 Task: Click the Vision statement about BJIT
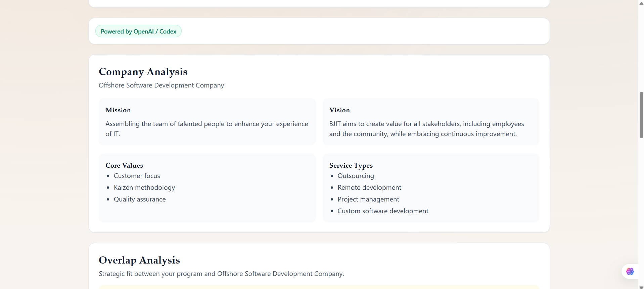pyautogui.click(x=426, y=129)
